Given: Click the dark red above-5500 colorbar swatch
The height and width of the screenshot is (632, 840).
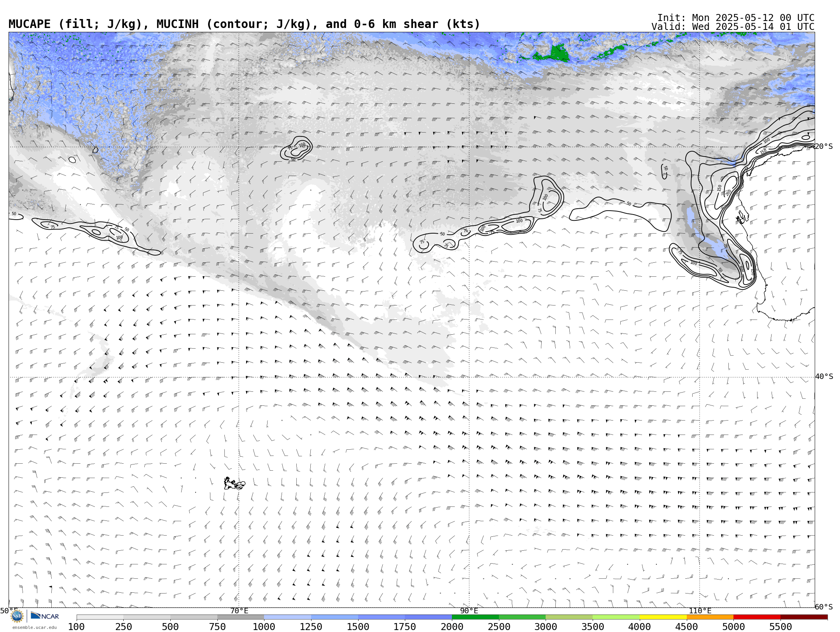Looking at the screenshot, I should (804, 617).
